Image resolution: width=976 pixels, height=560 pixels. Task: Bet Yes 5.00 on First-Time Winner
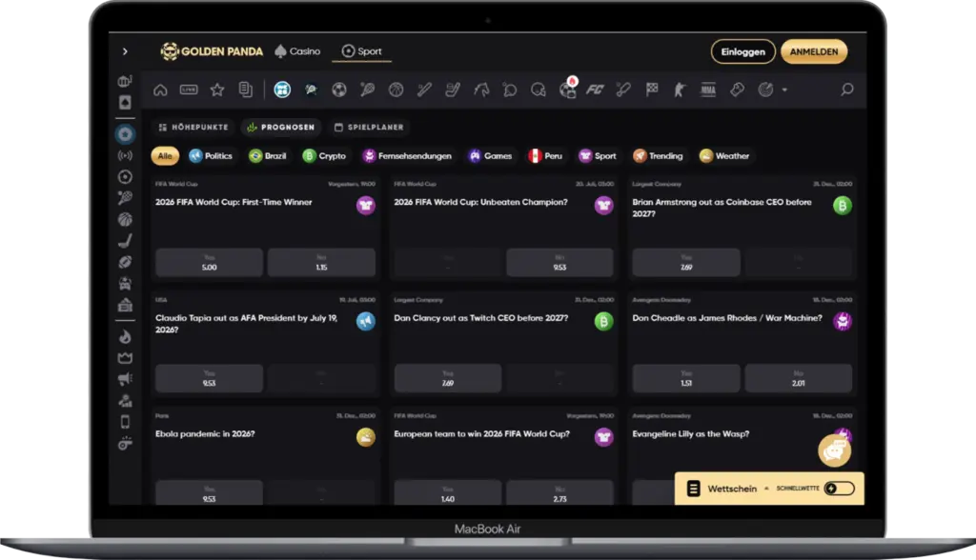pyautogui.click(x=209, y=263)
